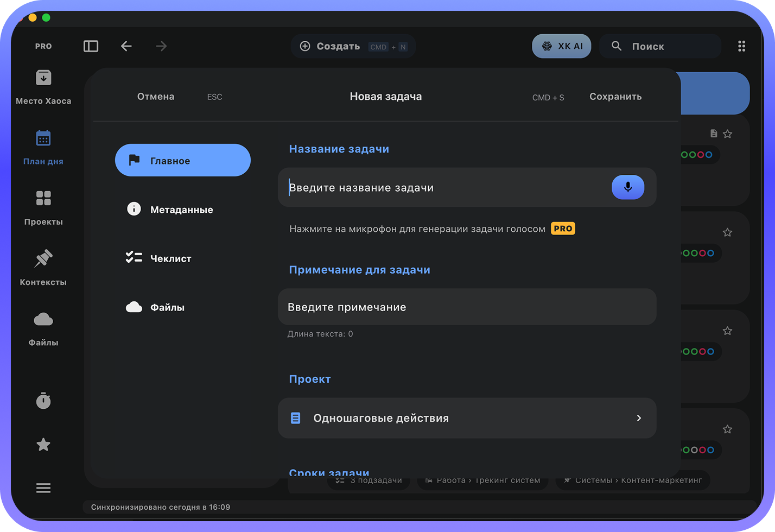Switch to Главное tab

pyautogui.click(x=183, y=160)
